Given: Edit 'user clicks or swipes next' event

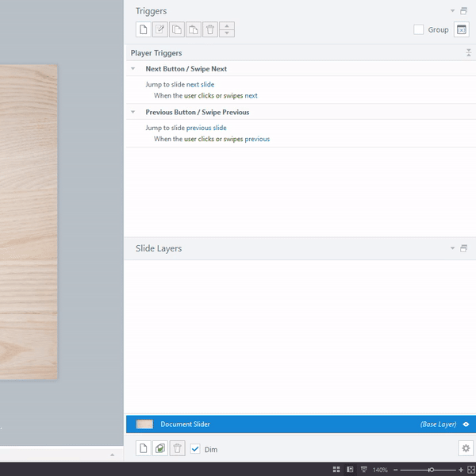Looking at the screenshot, I should pyautogui.click(x=221, y=96).
